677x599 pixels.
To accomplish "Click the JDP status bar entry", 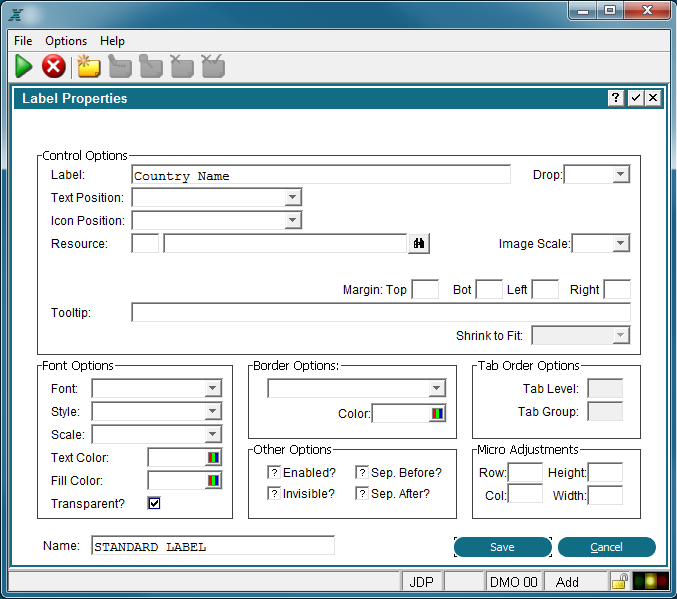I will pyautogui.click(x=421, y=582).
